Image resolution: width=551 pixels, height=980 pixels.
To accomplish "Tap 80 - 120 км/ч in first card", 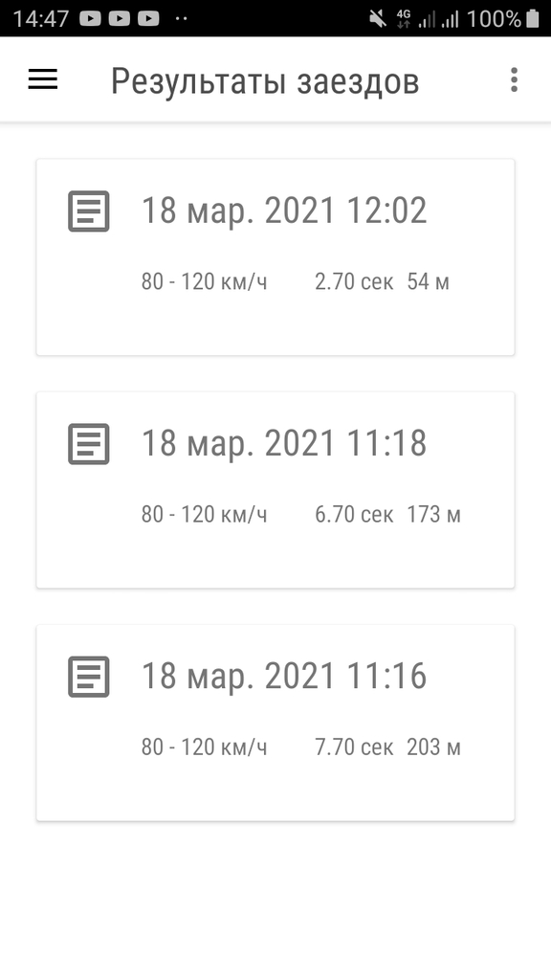I will tap(205, 282).
